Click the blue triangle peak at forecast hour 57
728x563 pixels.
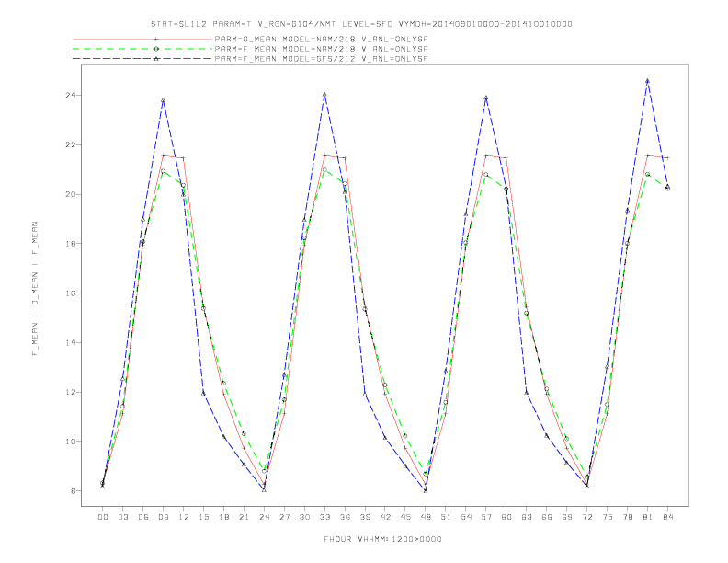pyautogui.click(x=486, y=98)
